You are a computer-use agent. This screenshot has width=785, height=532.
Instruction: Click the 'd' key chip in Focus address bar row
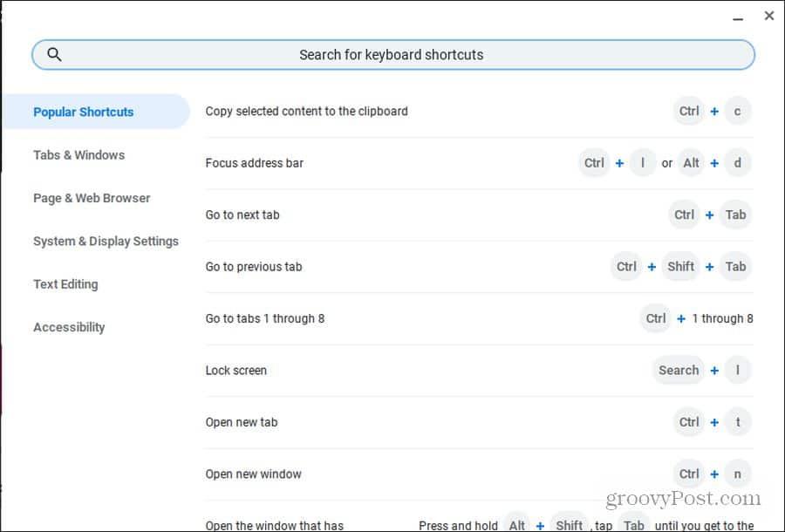tap(737, 163)
